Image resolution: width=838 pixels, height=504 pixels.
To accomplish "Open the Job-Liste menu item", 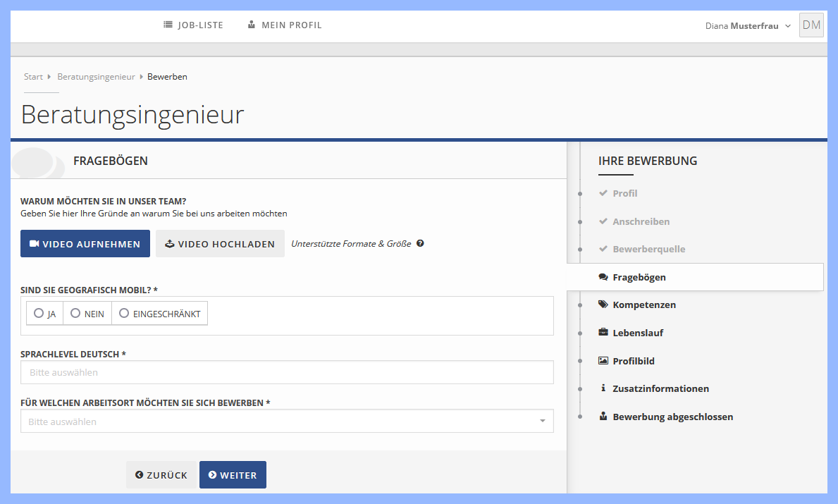I will [x=193, y=25].
